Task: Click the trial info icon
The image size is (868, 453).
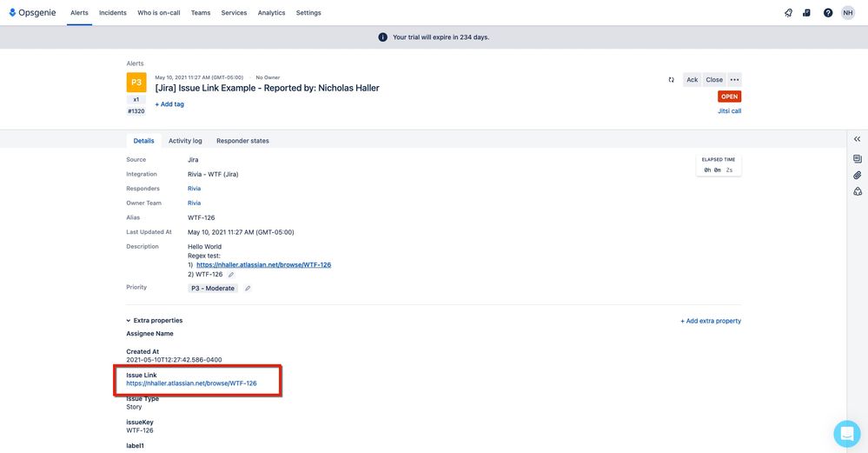Action: click(x=382, y=37)
